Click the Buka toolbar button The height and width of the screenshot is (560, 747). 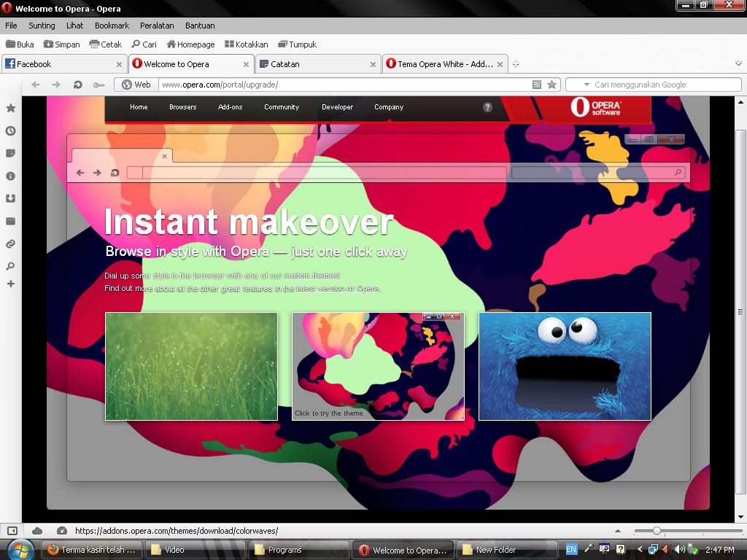click(x=20, y=44)
